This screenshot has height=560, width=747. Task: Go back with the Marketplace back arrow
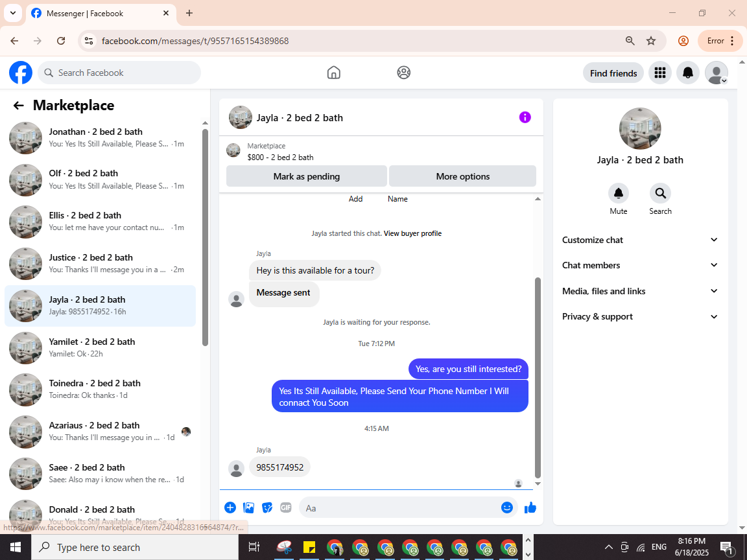pyautogui.click(x=19, y=106)
